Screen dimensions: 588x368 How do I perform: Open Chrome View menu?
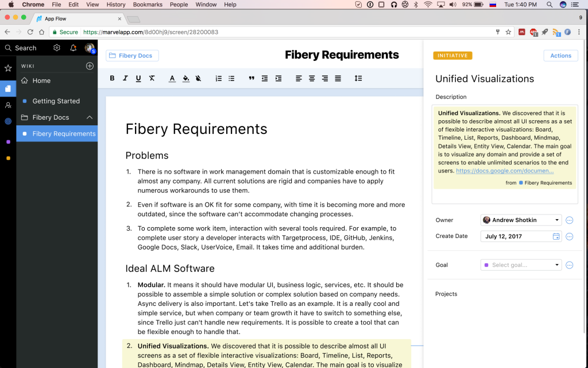(92, 5)
